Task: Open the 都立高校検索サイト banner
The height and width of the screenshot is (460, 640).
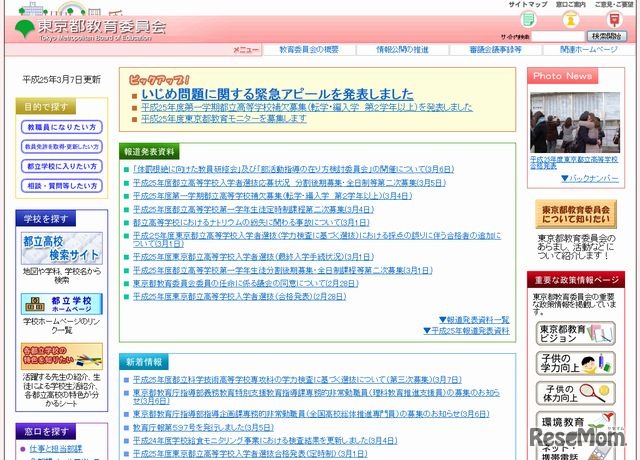Action: click(x=62, y=248)
